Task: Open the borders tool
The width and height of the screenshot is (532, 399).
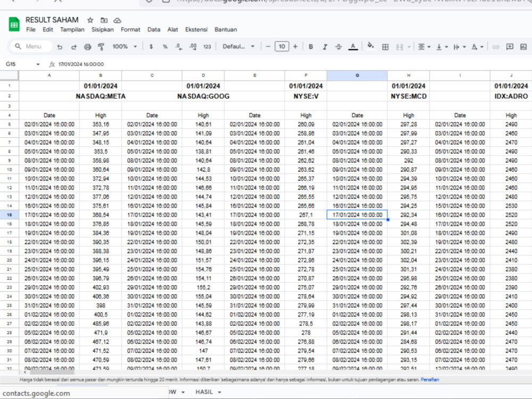Action: pos(385,47)
